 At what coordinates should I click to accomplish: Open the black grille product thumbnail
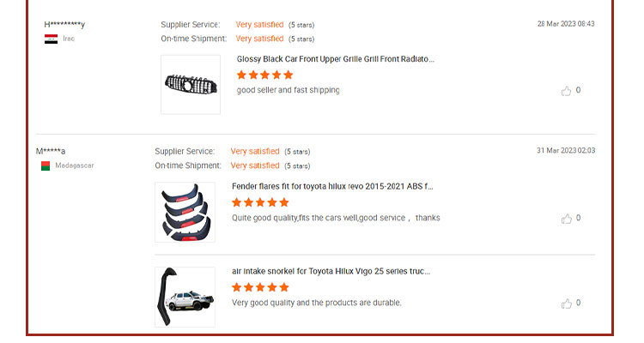191,85
